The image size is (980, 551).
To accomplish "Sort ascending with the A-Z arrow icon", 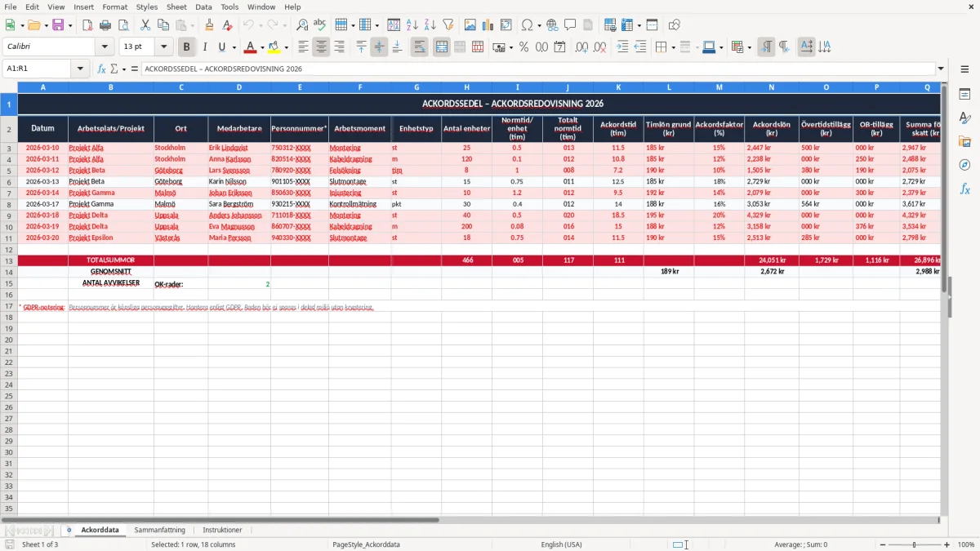I will pos(412,25).
